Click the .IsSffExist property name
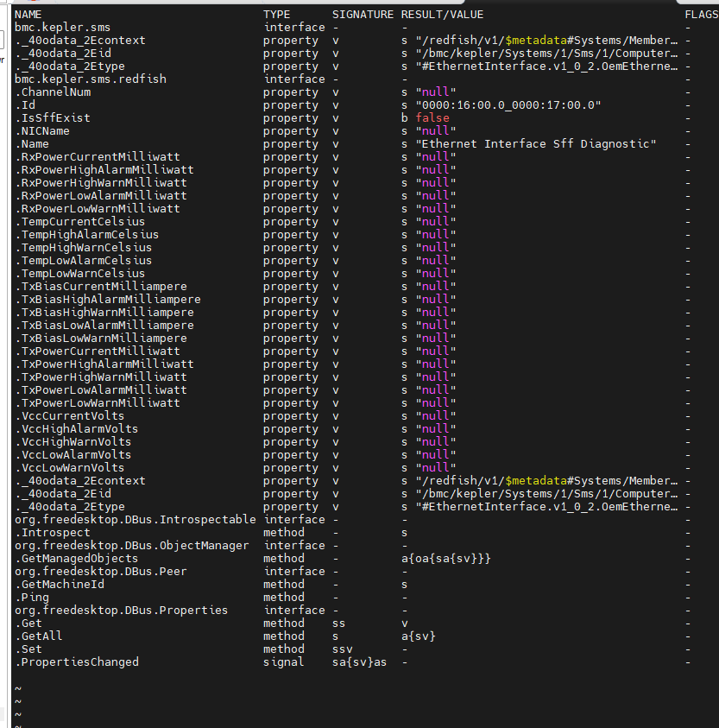The height and width of the screenshot is (728, 719). tap(53, 118)
